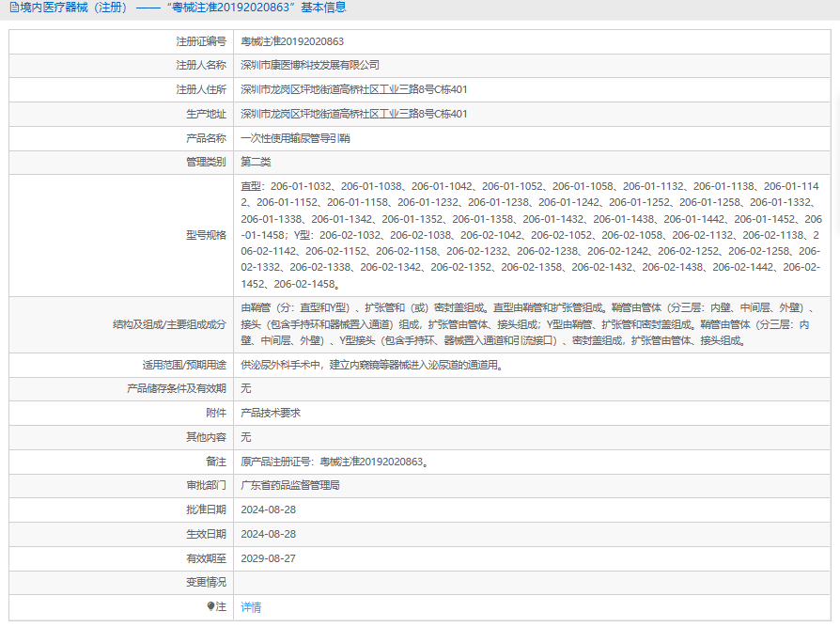
Task: Click the 批准日期 label
Action: tap(206, 509)
